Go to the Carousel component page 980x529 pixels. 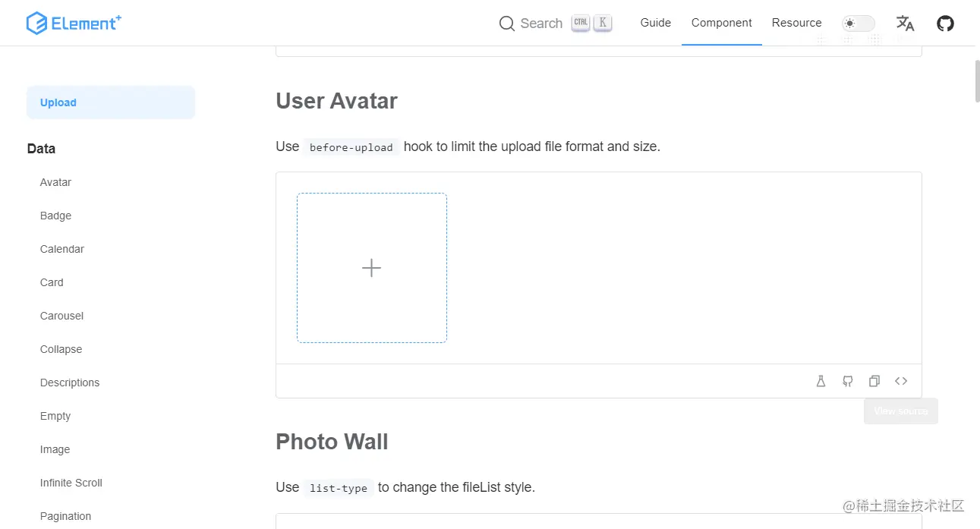[61, 316]
